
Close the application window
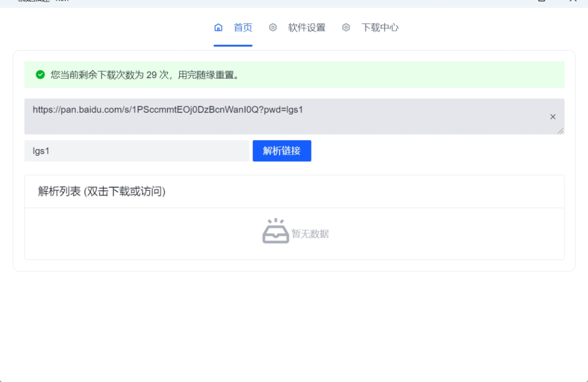[573, 2]
